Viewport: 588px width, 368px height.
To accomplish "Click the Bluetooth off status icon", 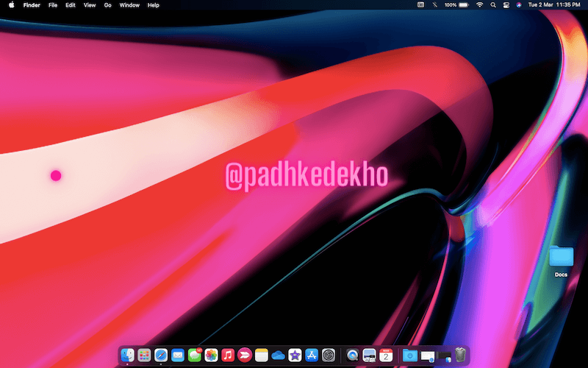I will click(x=434, y=5).
